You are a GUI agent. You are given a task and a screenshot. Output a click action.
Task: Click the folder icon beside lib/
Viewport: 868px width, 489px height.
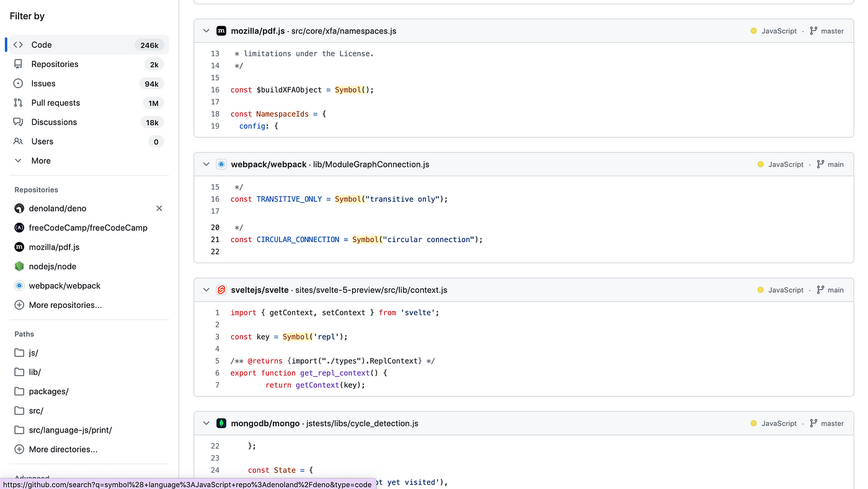click(19, 372)
